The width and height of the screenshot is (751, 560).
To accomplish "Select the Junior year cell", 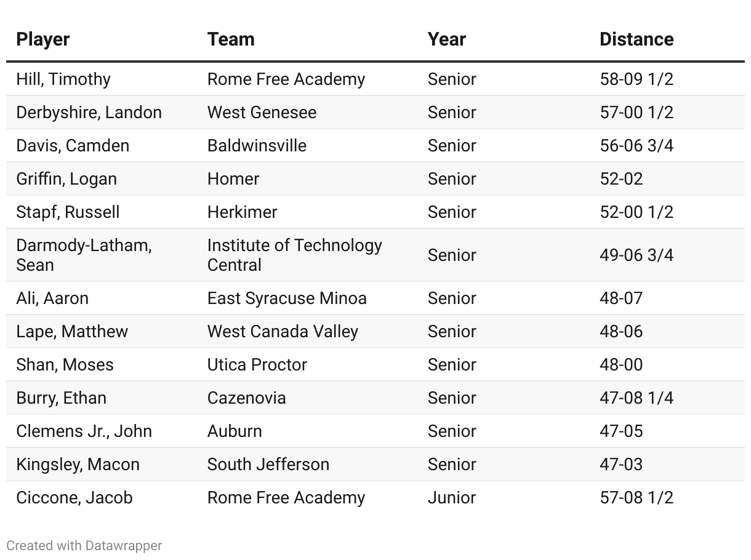I will [451, 498].
